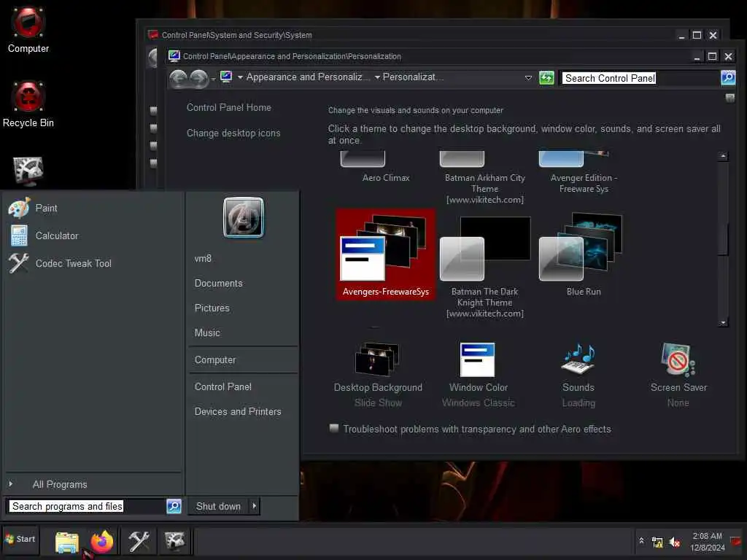Launch the Calculator icon in Start menu
This screenshot has width=747, height=560.
(x=20, y=236)
